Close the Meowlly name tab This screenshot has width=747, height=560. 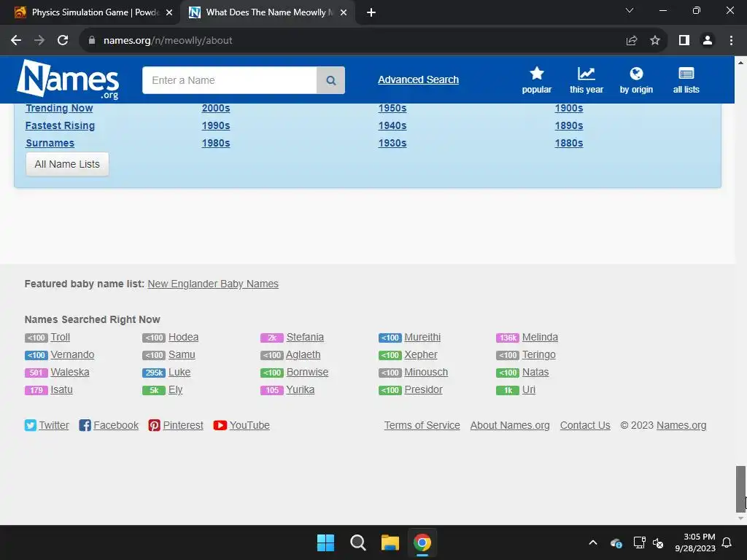coord(344,12)
